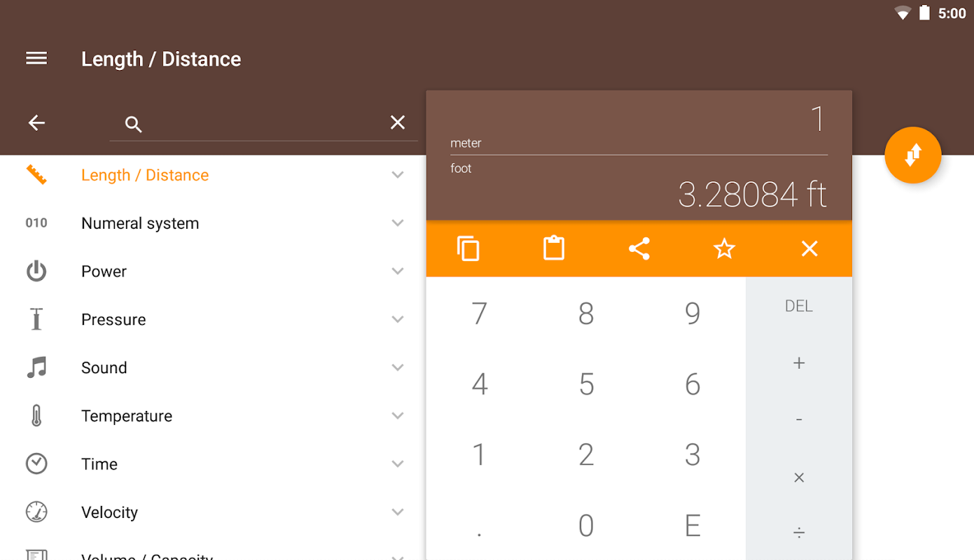Expand the Sound category

tap(398, 367)
